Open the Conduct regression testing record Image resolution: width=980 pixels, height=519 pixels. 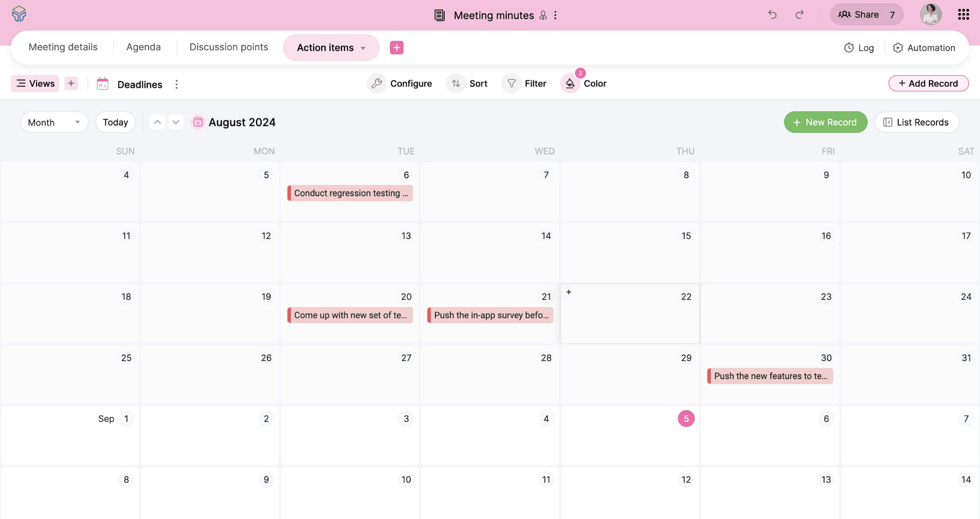(350, 193)
